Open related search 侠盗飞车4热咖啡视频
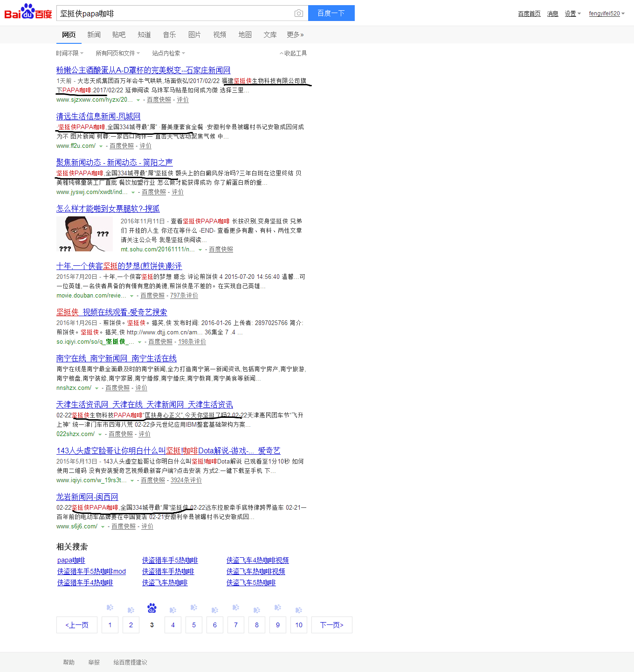 point(257,560)
